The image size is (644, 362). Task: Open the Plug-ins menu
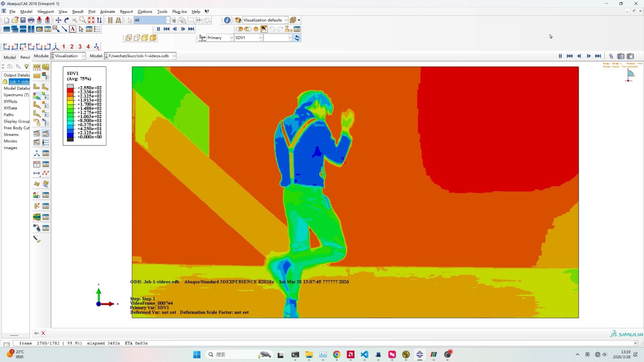point(179,11)
